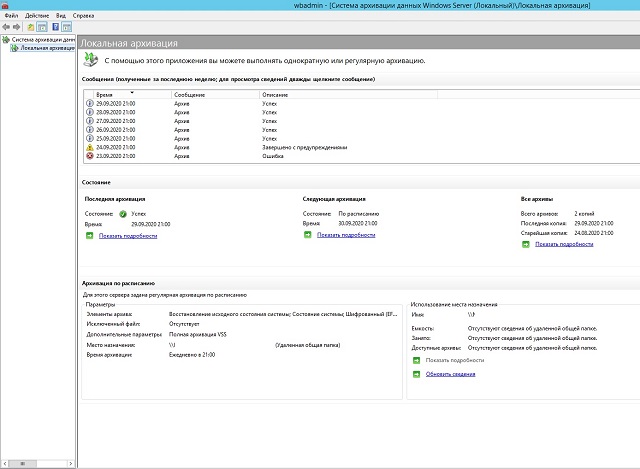
Task: Click the wbadmin application icon in title bar
Action: pyautogui.click(x=5, y=5)
